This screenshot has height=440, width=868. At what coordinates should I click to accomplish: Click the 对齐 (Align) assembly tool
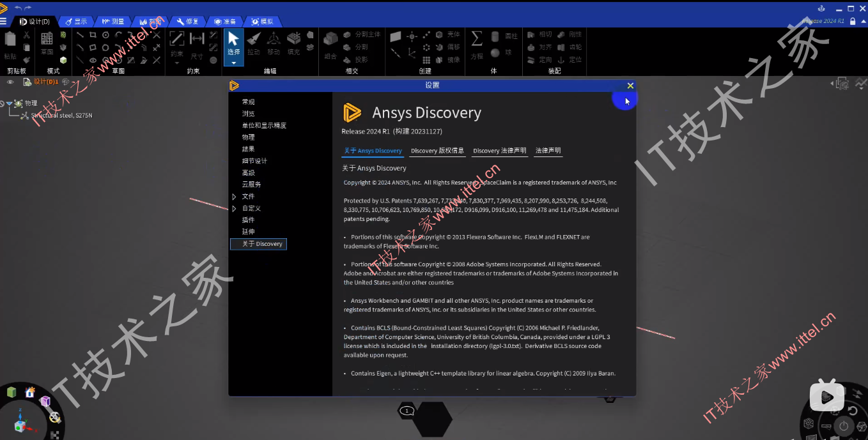coord(539,47)
